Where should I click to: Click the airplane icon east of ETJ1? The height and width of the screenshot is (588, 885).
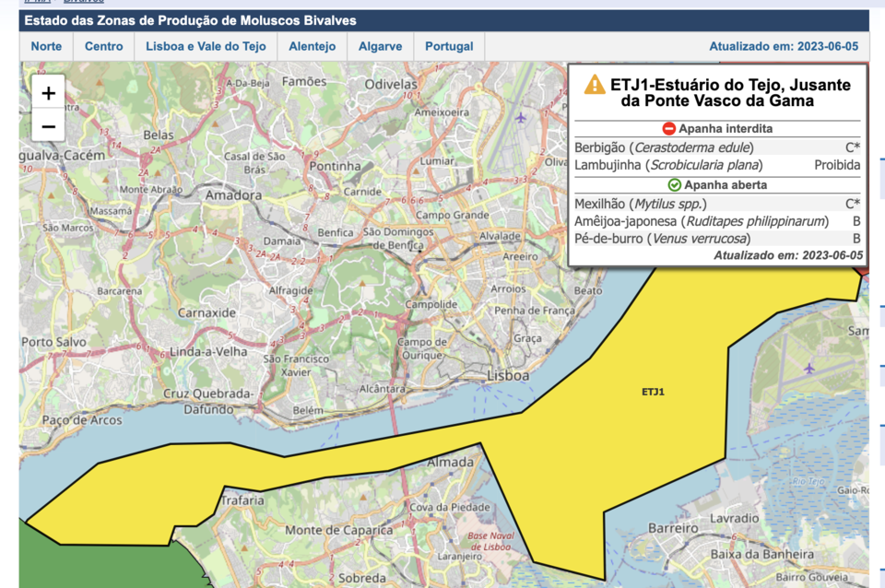pos(809,369)
